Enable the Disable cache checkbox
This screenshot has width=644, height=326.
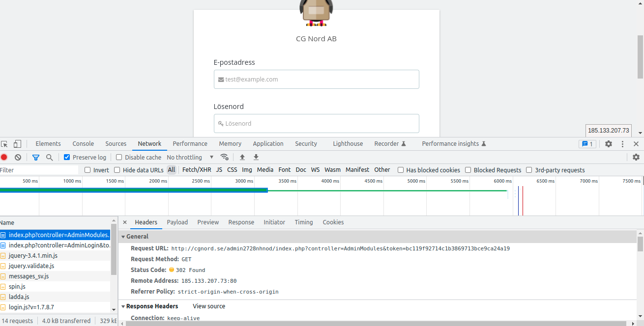[119, 157]
